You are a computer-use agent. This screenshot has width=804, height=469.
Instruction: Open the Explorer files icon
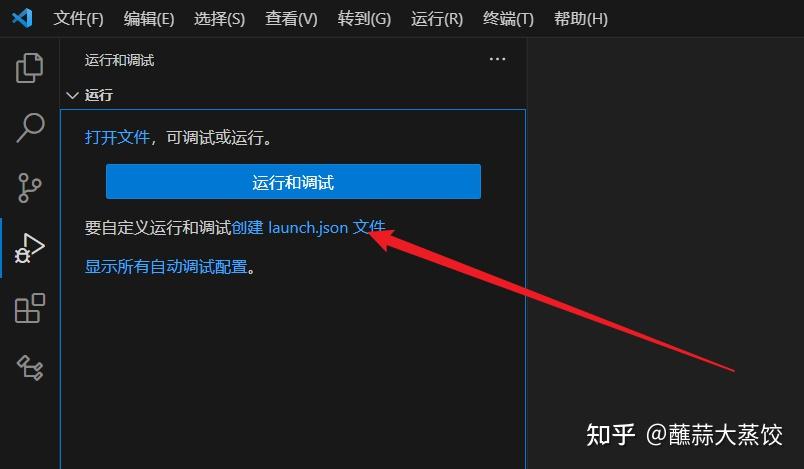point(29,68)
